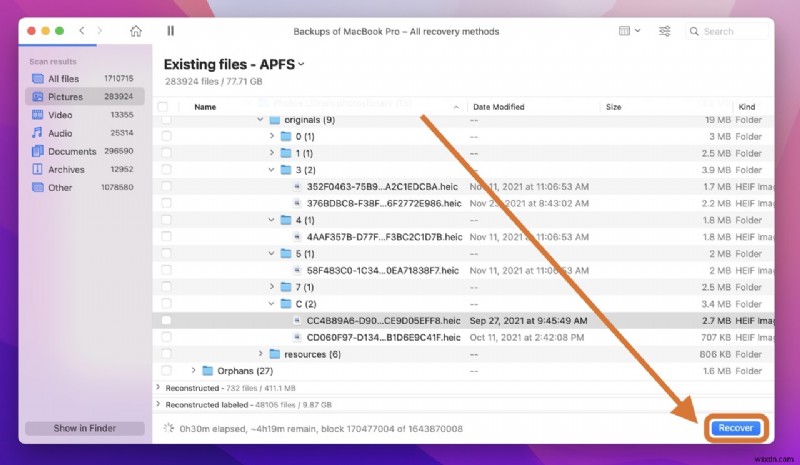Click file icon of 4AAF357B heic

(x=297, y=237)
